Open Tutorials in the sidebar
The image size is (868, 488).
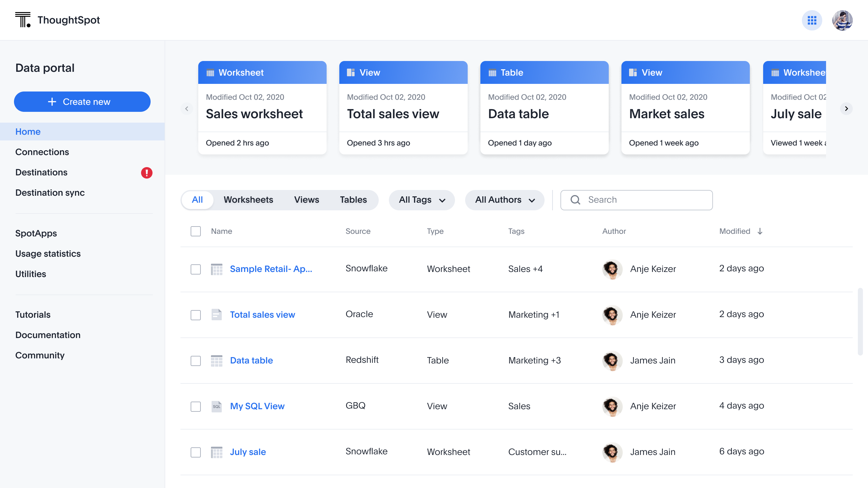click(x=33, y=315)
